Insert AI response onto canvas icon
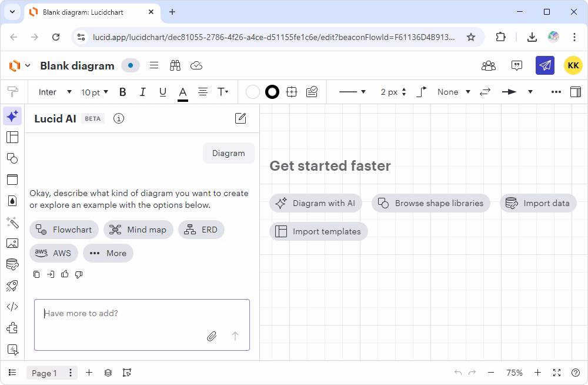 pyautogui.click(x=50, y=274)
